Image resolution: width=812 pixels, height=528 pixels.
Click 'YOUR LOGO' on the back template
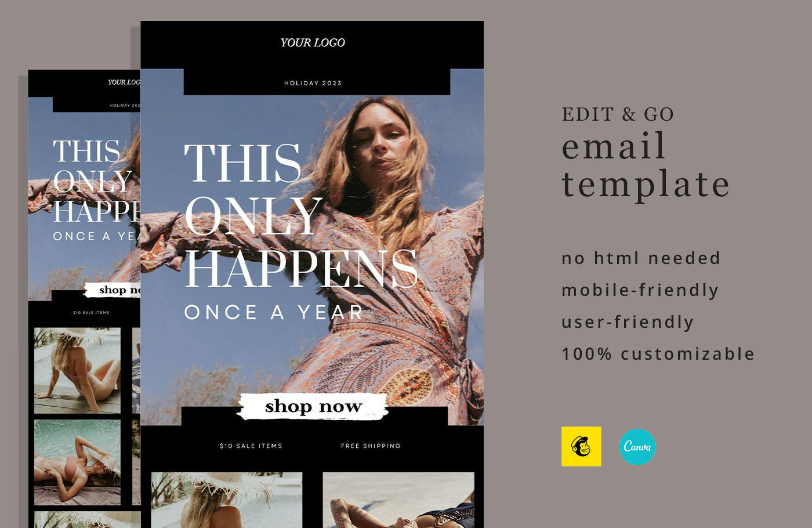click(x=124, y=82)
